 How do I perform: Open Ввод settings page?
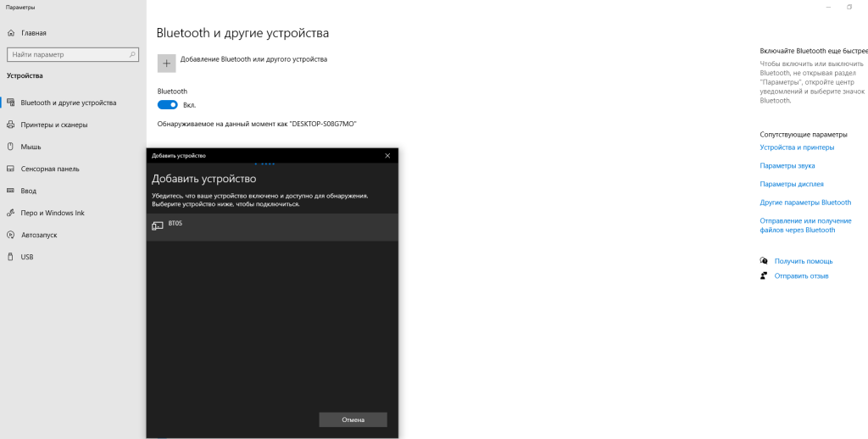point(29,191)
